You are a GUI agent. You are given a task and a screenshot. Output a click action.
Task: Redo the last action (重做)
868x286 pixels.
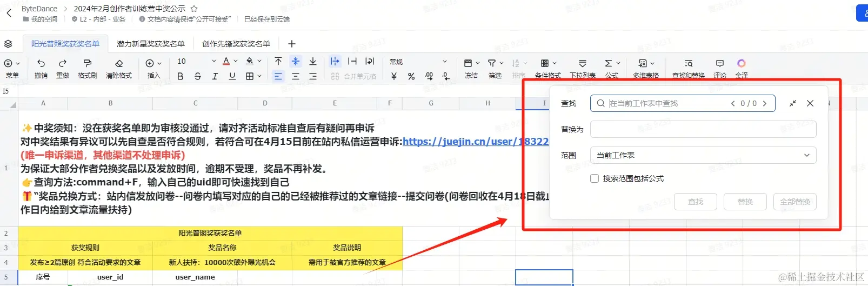[x=63, y=68]
